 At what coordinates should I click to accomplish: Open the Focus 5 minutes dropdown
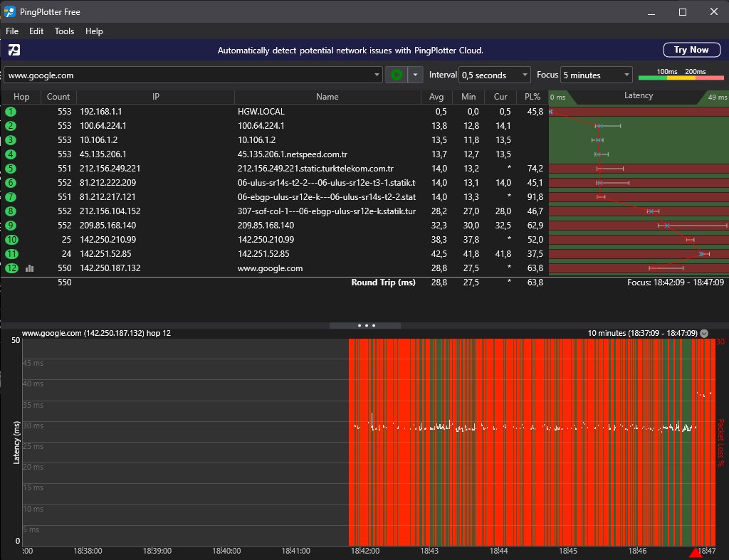click(x=597, y=75)
